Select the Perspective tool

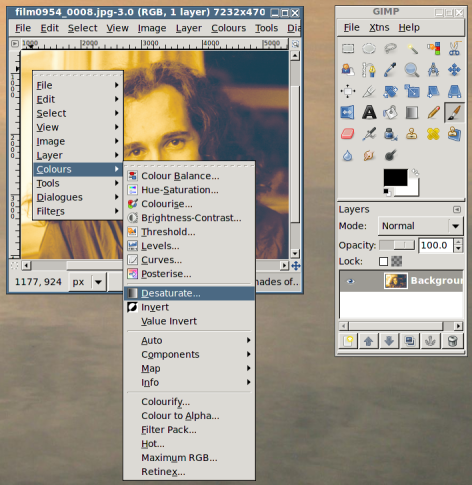point(454,91)
